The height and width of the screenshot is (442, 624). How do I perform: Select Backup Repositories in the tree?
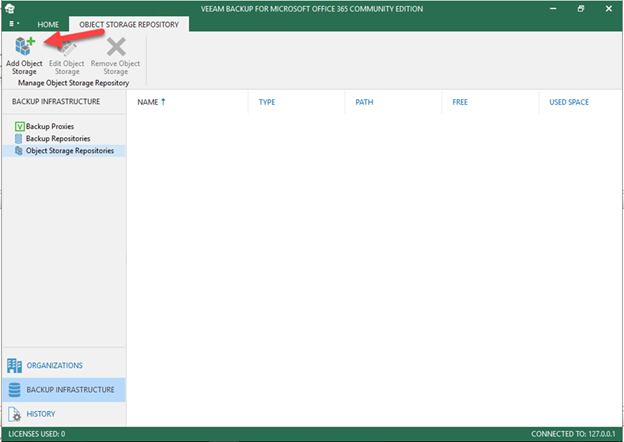58,138
